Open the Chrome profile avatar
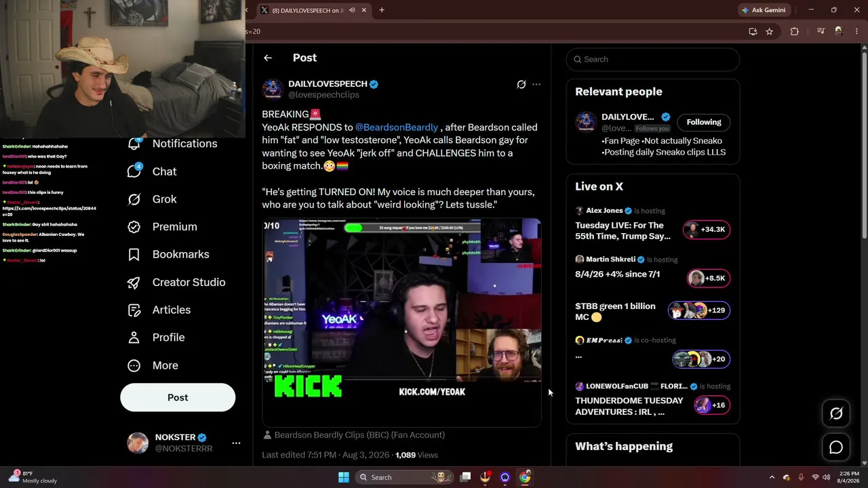This screenshot has height=488, width=868. [839, 31]
